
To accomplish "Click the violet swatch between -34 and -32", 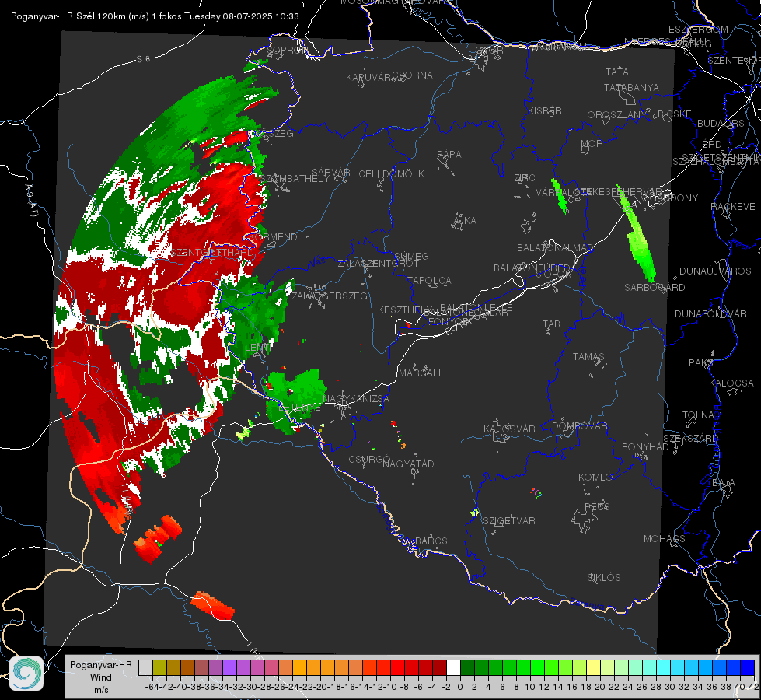I will click(229, 667).
